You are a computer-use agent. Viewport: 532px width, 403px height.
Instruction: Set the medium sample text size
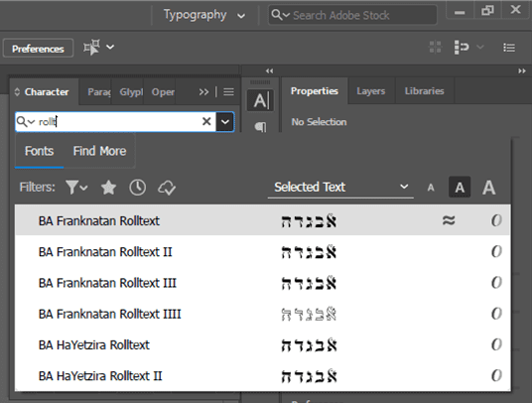(460, 187)
